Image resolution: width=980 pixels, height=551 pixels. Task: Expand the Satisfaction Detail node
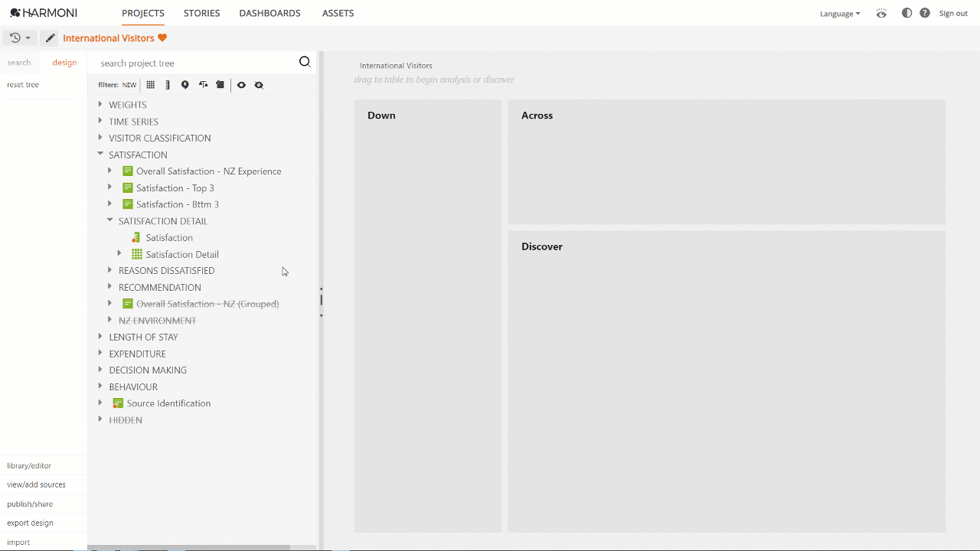[x=119, y=253]
